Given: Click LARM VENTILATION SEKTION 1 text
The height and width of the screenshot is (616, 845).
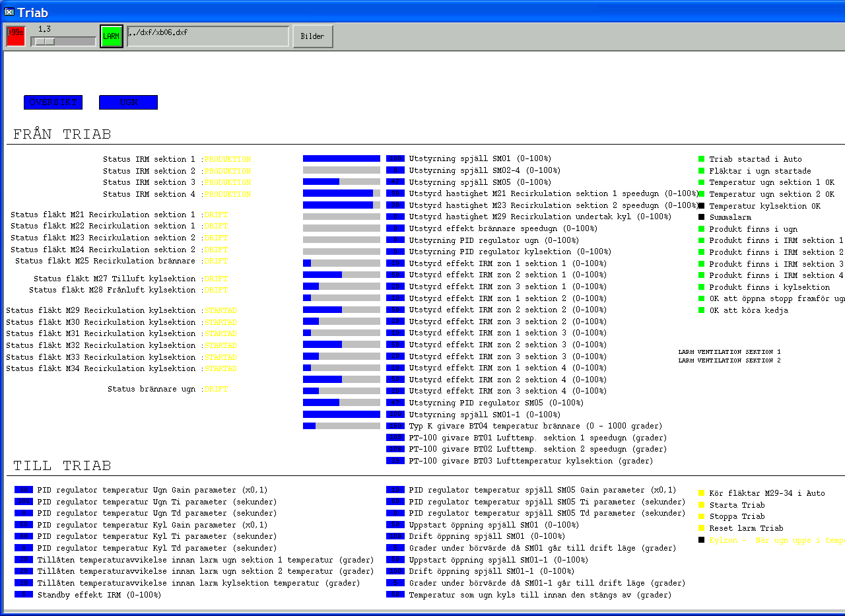Looking at the screenshot, I should point(729,352).
